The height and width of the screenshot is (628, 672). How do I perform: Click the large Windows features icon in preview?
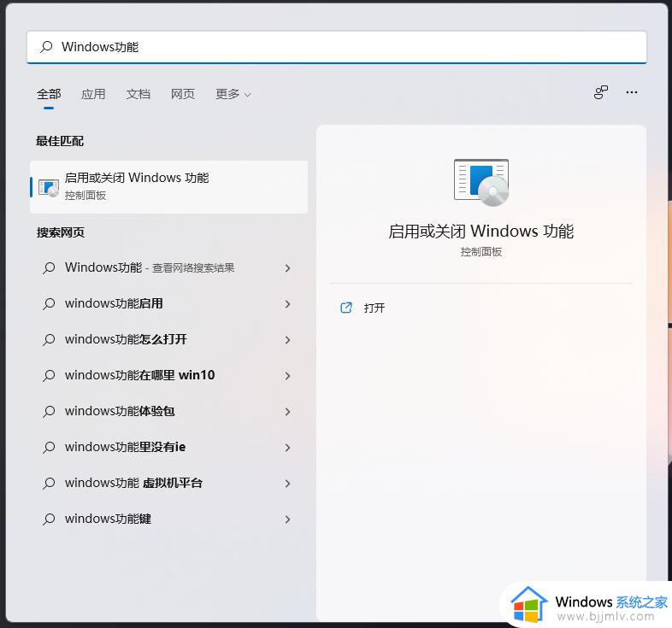(481, 183)
